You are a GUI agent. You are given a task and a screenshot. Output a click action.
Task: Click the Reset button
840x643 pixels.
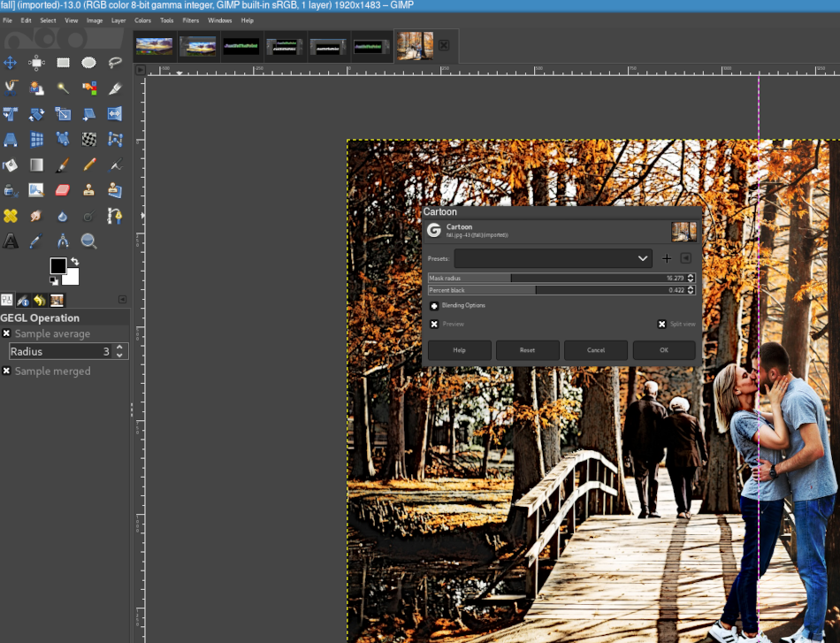[527, 350]
